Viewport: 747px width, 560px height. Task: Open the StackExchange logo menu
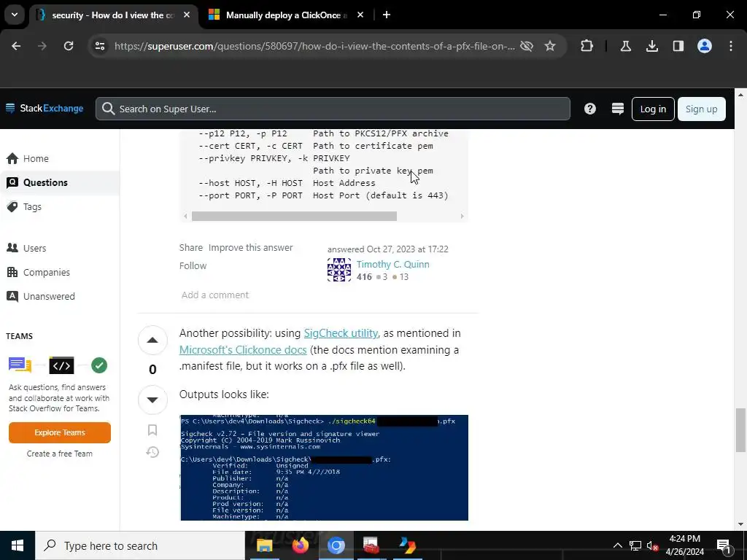44,109
